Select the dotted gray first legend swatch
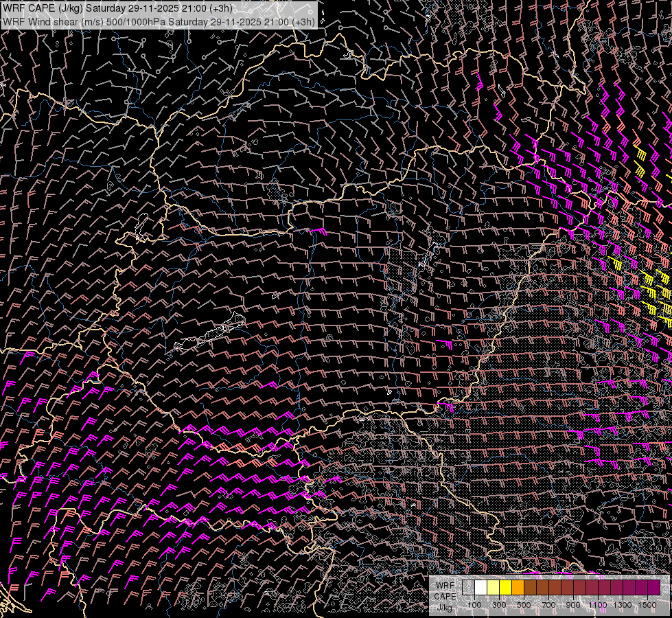 click(469, 588)
